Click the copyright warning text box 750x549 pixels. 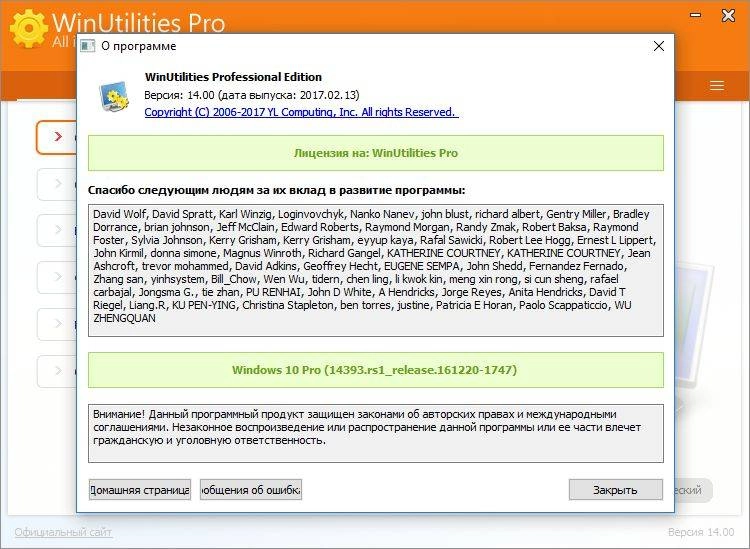[375, 433]
